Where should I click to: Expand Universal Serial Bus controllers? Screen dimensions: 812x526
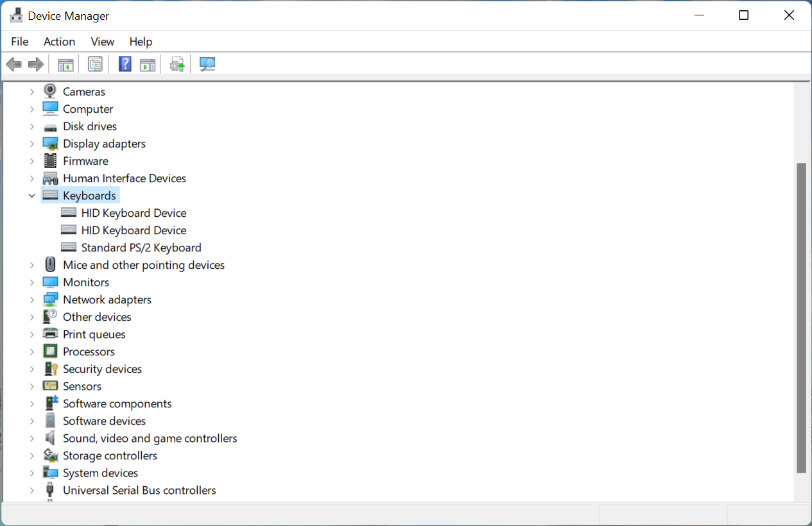[x=31, y=490]
